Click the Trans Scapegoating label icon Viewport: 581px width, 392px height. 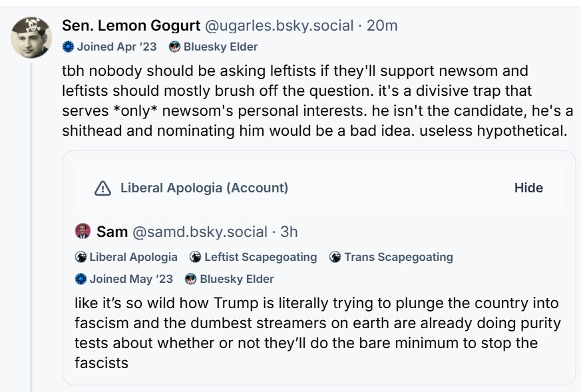coord(335,257)
